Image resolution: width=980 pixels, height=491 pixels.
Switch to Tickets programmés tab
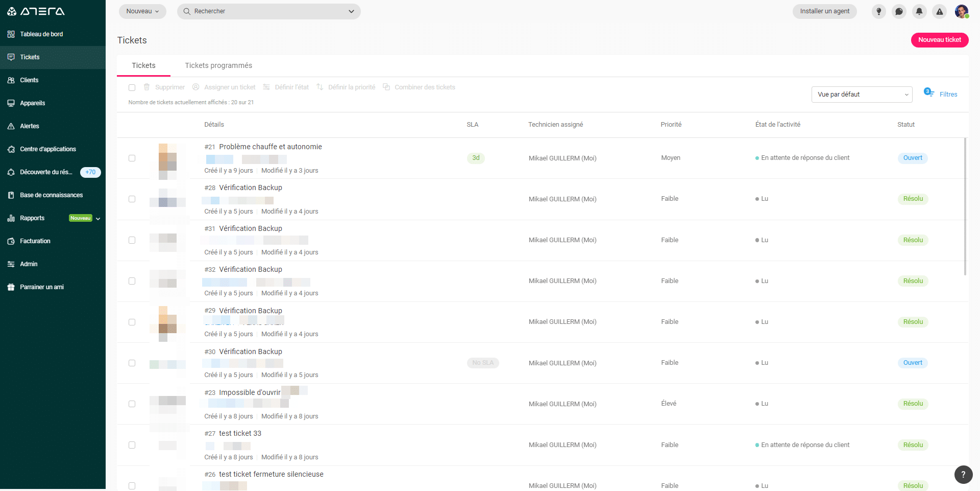point(218,65)
